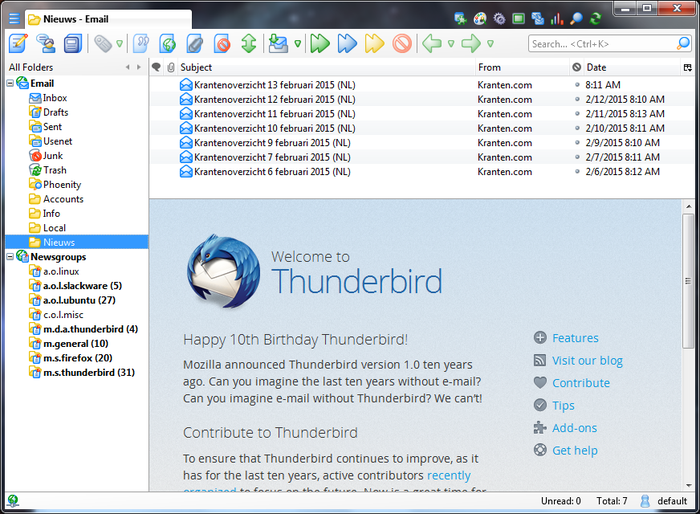The height and width of the screenshot is (514, 700).
Task: Sort messages by Subject column
Action: 326,67
